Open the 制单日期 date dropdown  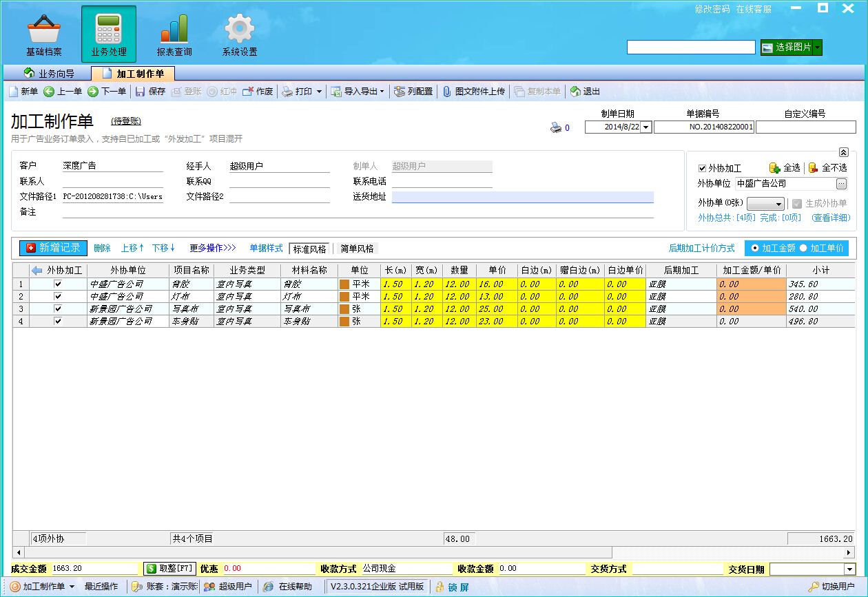[x=645, y=127]
